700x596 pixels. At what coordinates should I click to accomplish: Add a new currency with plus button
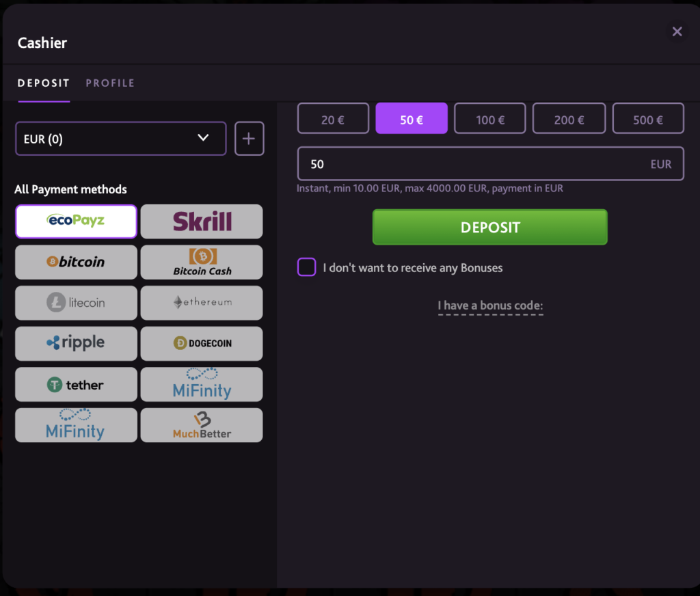click(249, 138)
